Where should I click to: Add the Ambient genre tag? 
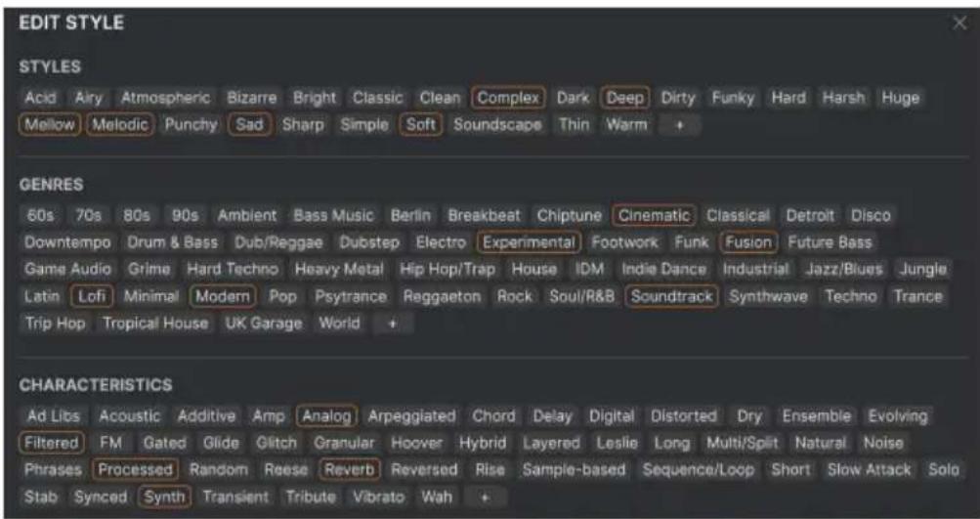247,216
